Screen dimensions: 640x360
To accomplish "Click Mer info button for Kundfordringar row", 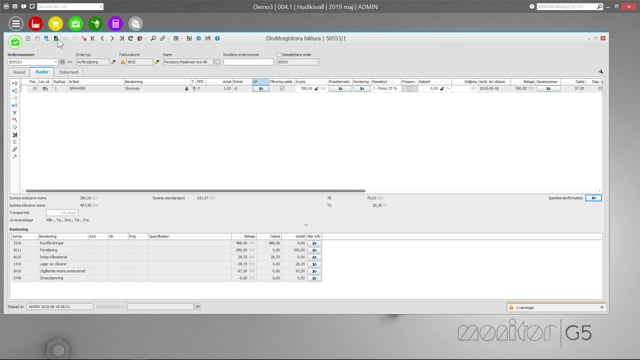I will point(314,243).
